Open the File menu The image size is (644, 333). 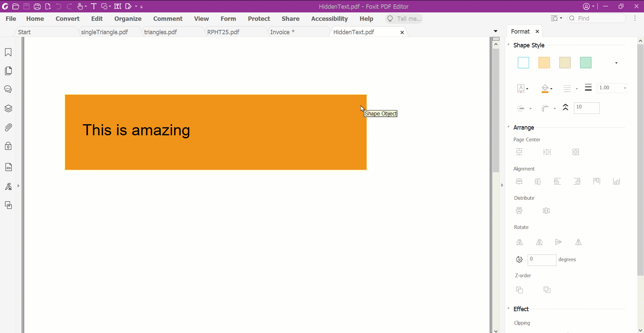tap(11, 18)
